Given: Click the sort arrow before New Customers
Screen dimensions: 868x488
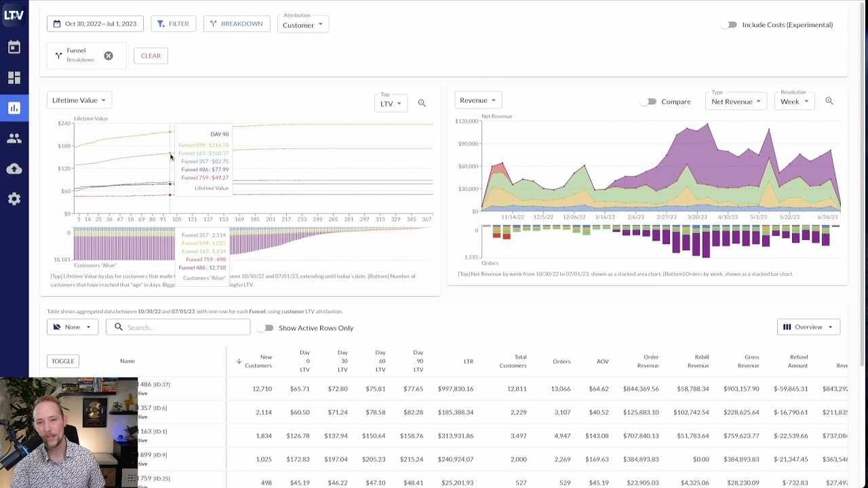Looking at the screenshot, I should (x=239, y=361).
